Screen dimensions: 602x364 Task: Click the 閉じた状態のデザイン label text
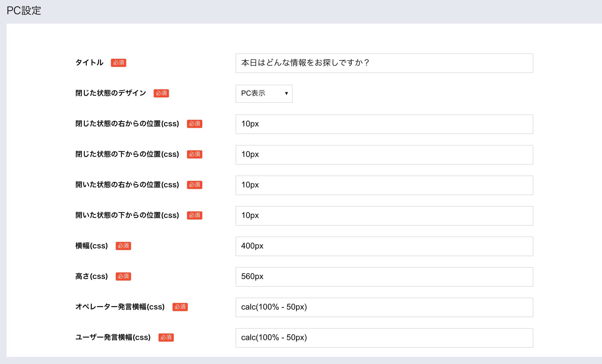coord(110,93)
